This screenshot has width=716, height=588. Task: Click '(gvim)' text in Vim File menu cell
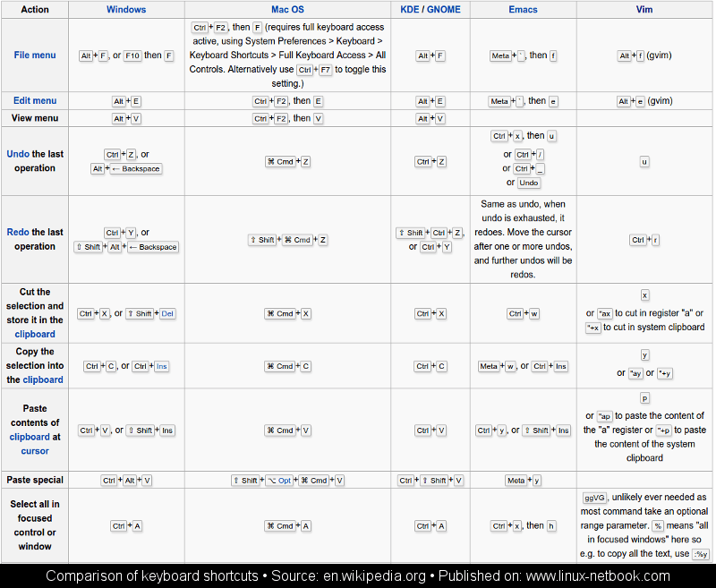pyautogui.click(x=659, y=55)
